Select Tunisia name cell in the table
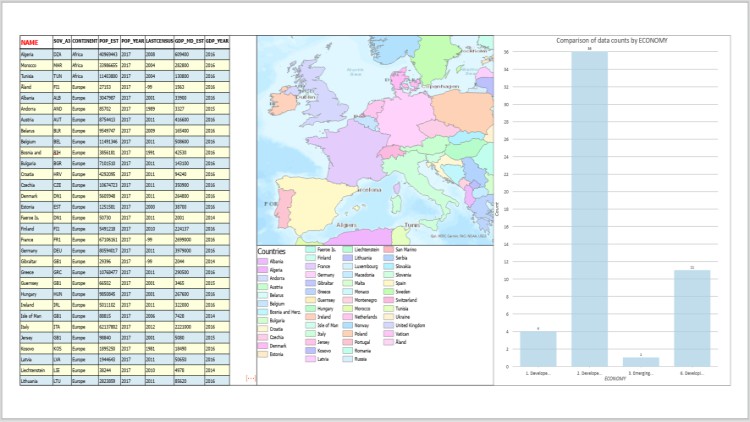 click(x=36, y=76)
